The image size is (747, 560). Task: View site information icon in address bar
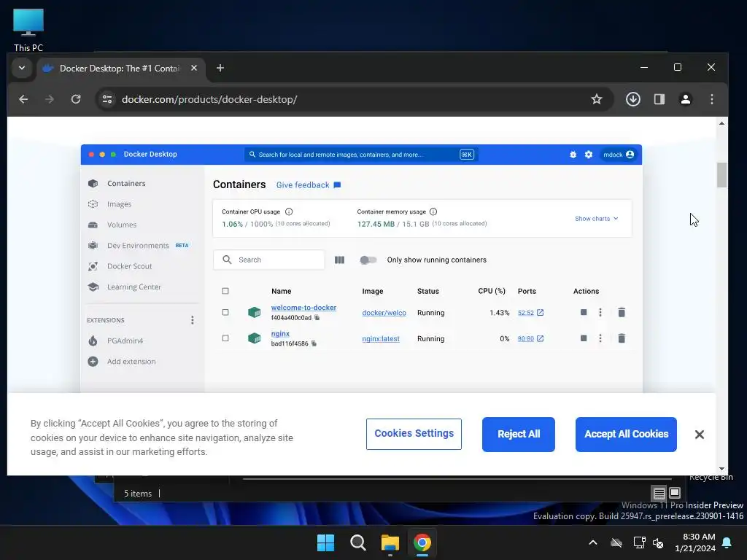point(107,99)
